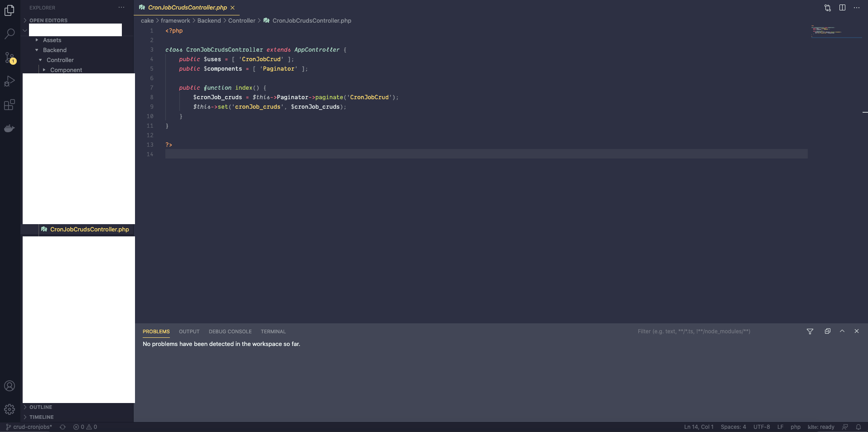Click the Filter icon in Problems panel
868x432 pixels.
[x=810, y=331]
